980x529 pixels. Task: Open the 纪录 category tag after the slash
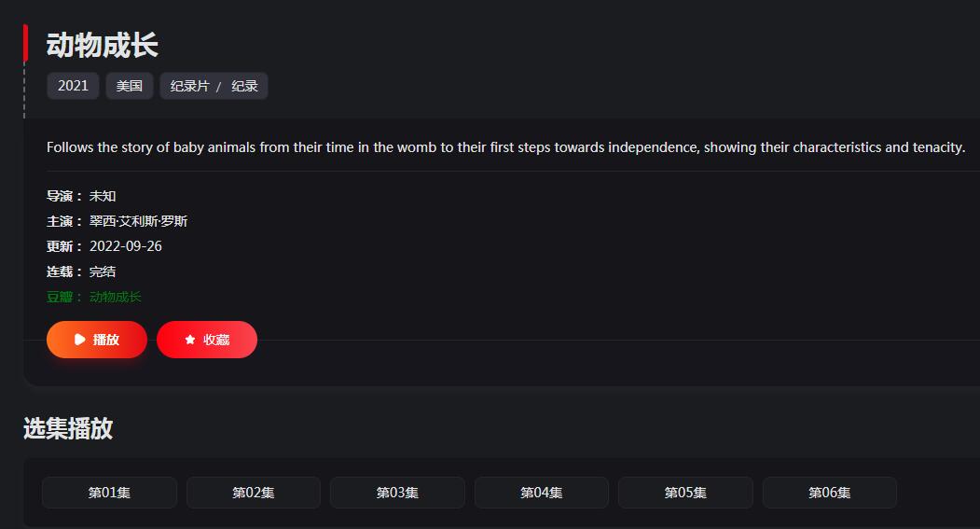(x=244, y=86)
